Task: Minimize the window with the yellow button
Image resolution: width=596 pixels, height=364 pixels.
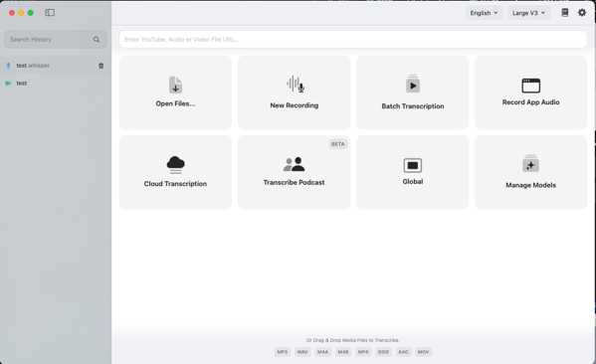Action: [x=21, y=13]
